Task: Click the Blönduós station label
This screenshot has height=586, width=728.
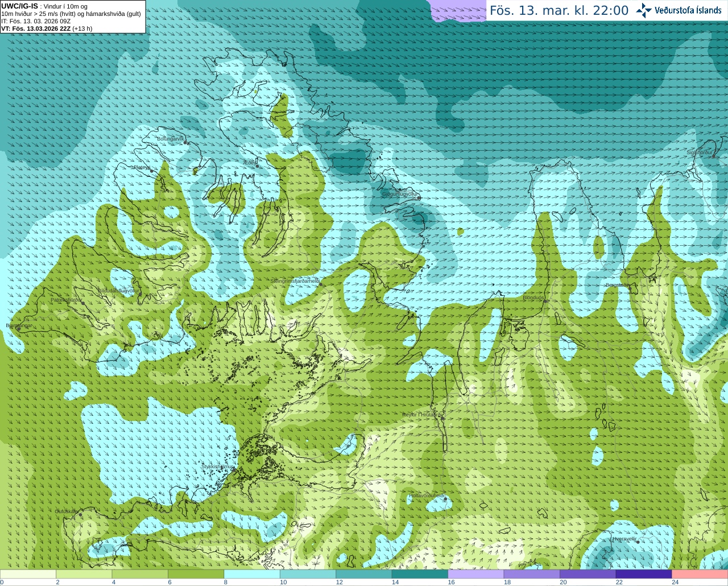Action: (533, 298)
